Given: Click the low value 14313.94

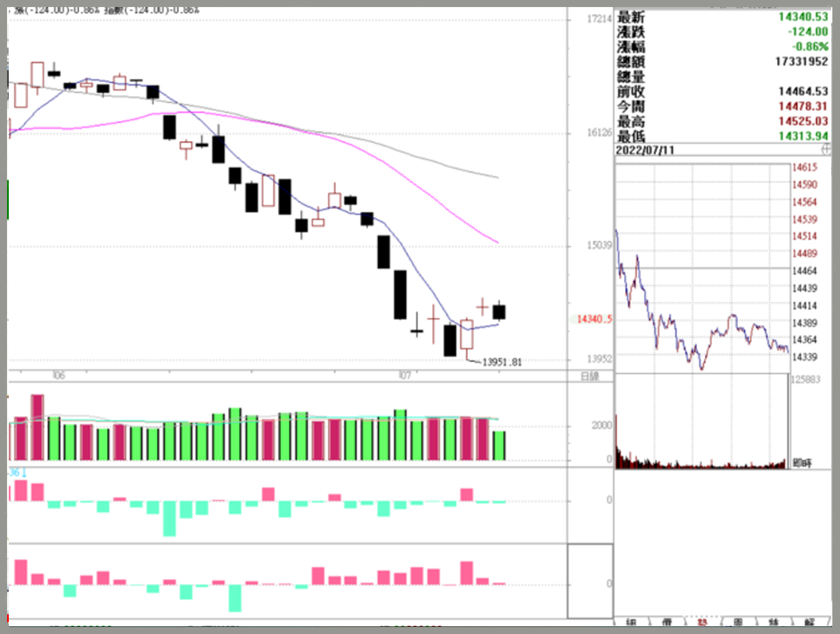Looking at the screenshot, I should tap(803, 136).
